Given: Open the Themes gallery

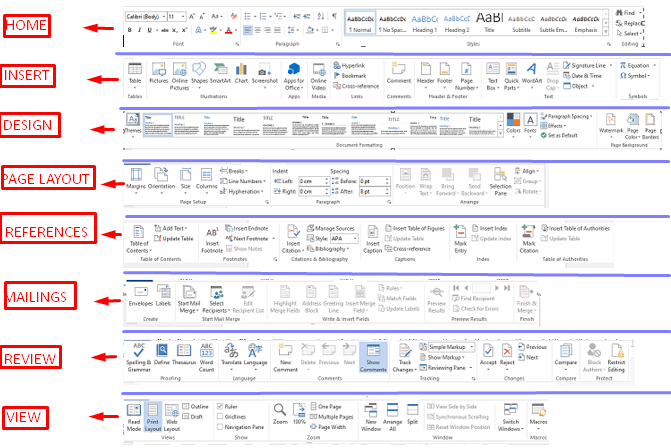Looking at the screenshot, I should tap(132, 125).
